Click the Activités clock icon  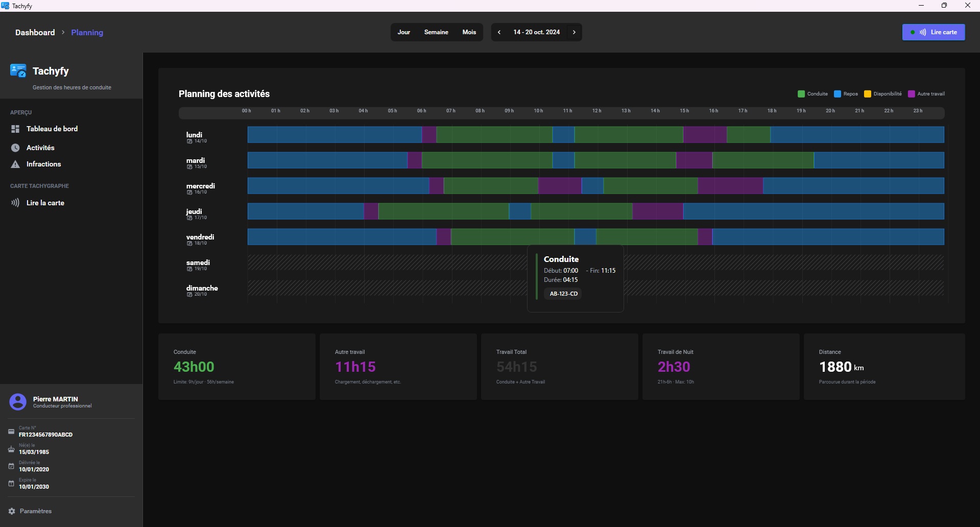[15, 148]
